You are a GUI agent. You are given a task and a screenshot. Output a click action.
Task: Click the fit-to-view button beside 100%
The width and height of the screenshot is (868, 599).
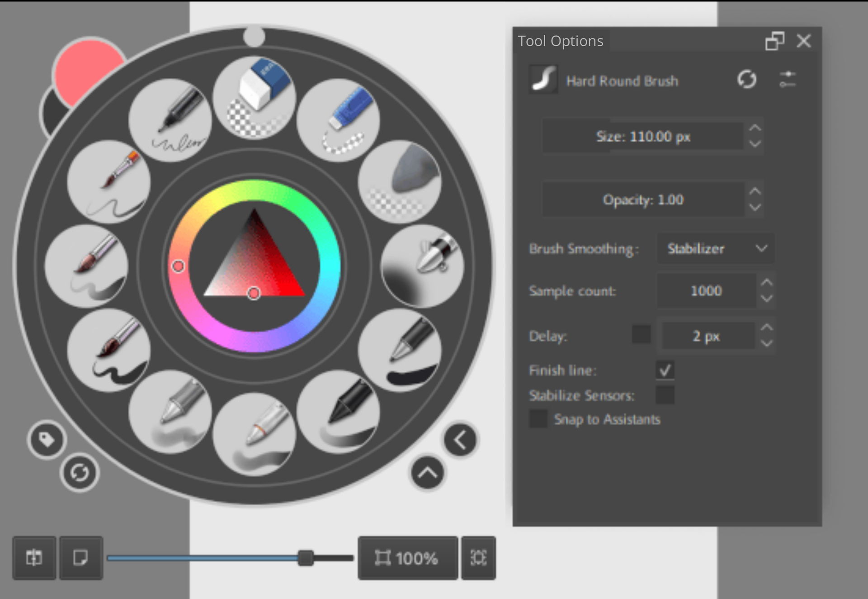(x=478, y=558)
